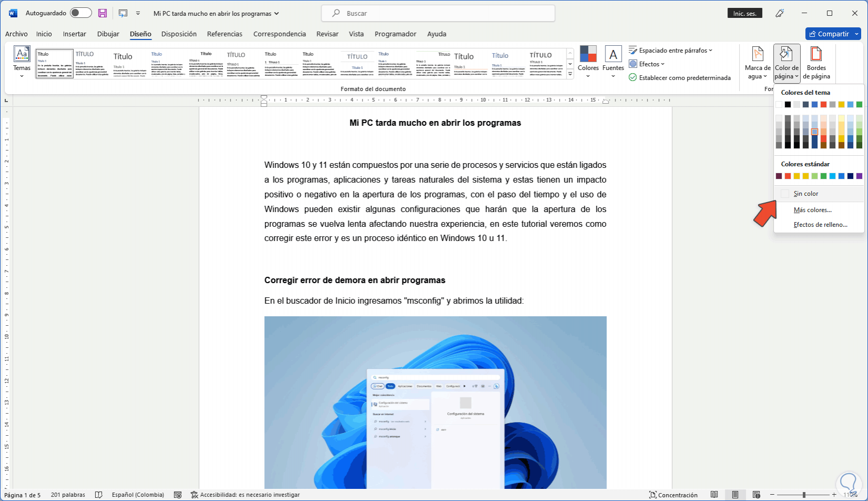Open the Marca de agua watermark menu

pos(758,63)
